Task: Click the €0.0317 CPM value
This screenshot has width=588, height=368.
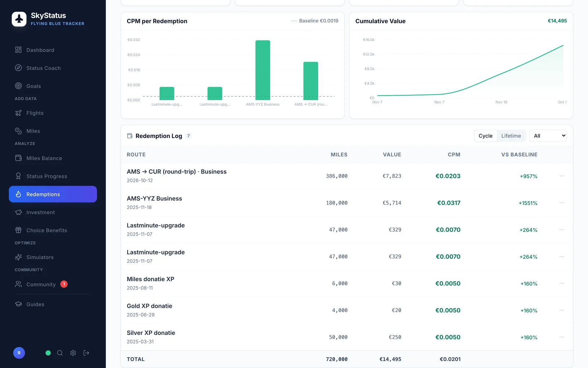Action: pos(449,203)
